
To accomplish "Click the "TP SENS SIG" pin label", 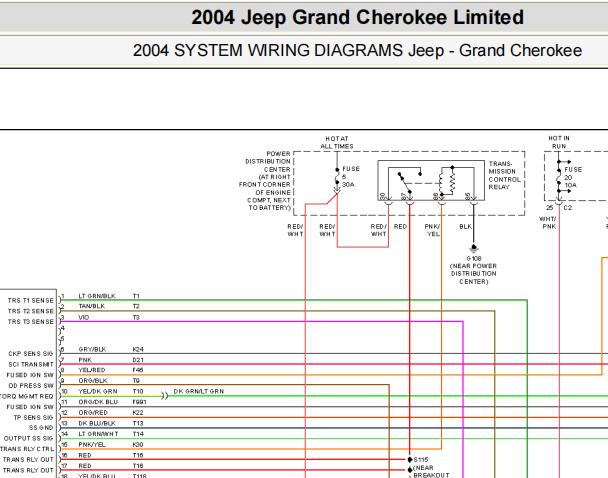I will point(33,418).
